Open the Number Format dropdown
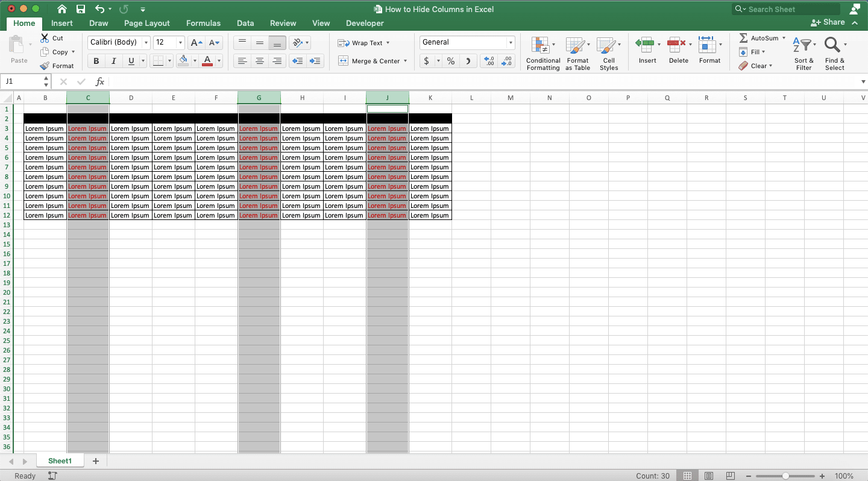The width and height of the screenshot is (868, 481). click(510, 42)
